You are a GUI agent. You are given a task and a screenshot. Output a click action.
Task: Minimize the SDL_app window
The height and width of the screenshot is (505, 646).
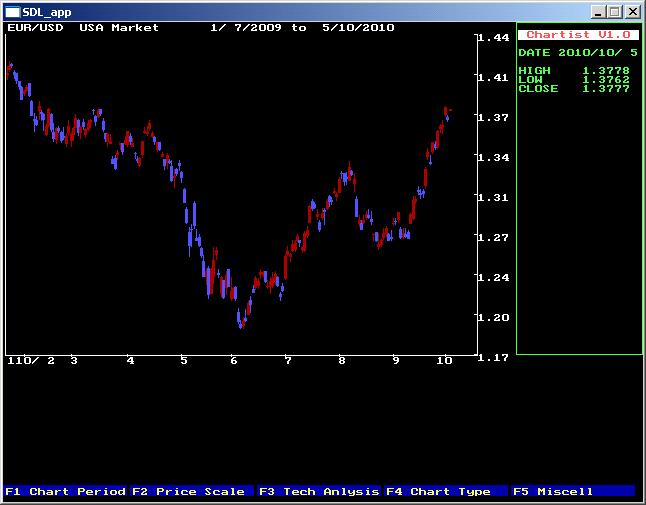pyautogui.click(x=597, y=11)
